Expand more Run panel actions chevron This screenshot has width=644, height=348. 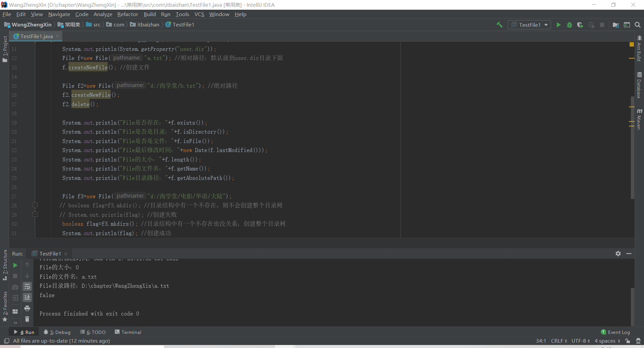point(15,323)
